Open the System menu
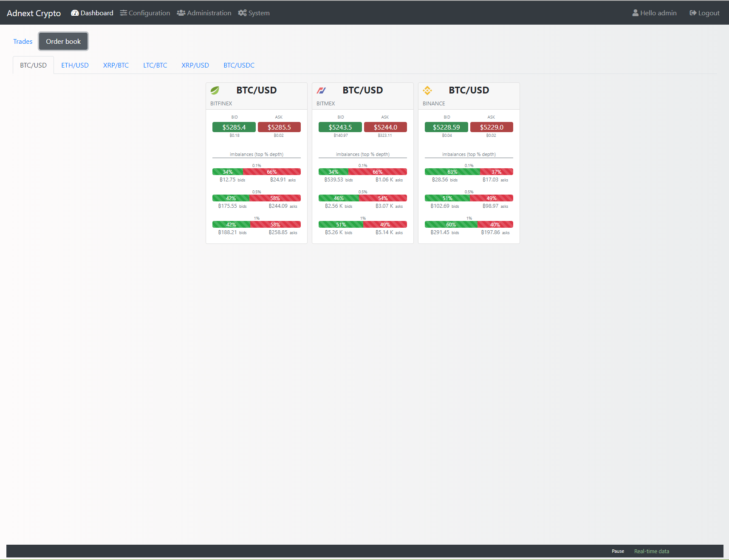The height and width of the screenshot is (560, 729). click(254, 13)
